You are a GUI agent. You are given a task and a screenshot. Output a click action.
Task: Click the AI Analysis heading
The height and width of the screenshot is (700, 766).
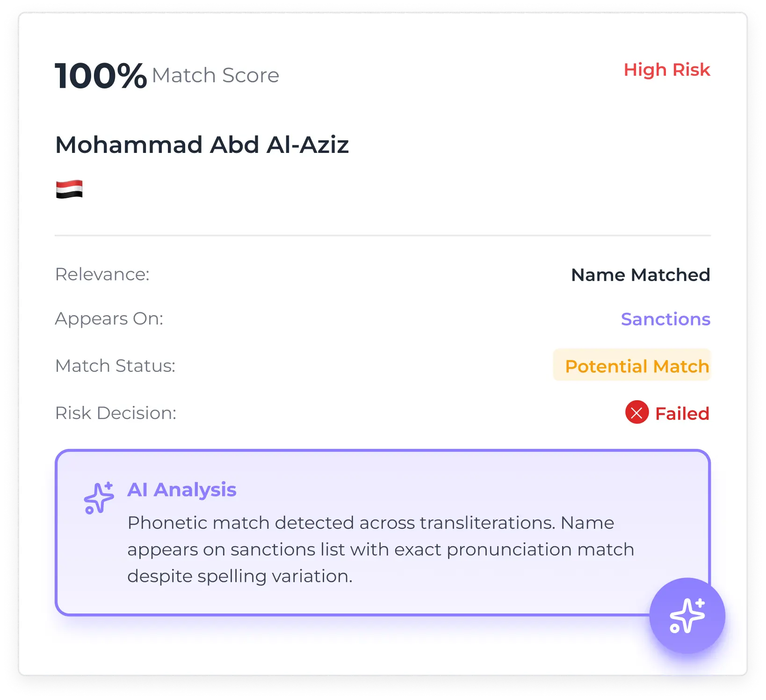coord(182,490)
